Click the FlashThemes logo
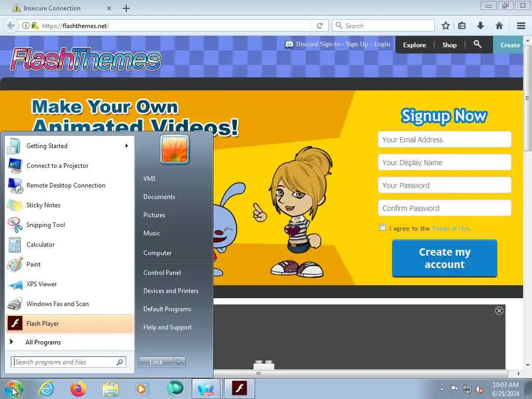This screenshot has width=532, height=399. coord(86,59)
